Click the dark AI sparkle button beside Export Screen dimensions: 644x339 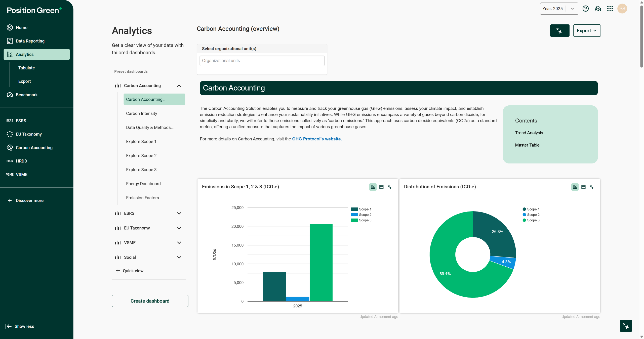(x=559, y=31)
